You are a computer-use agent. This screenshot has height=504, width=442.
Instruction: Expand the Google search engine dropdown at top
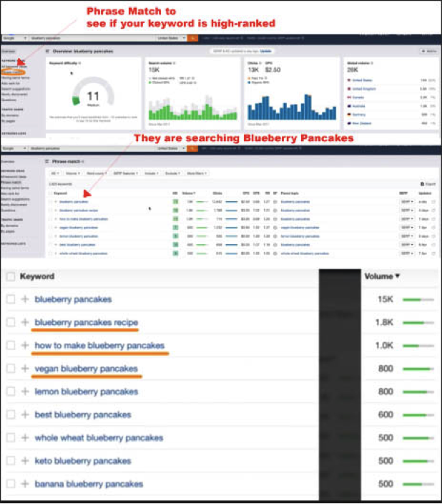coord(14,38)
